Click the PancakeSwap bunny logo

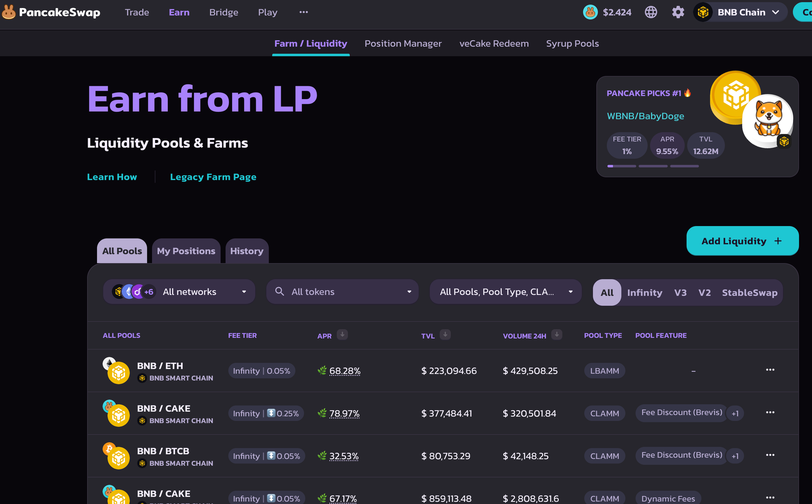(x=9, y=12)
